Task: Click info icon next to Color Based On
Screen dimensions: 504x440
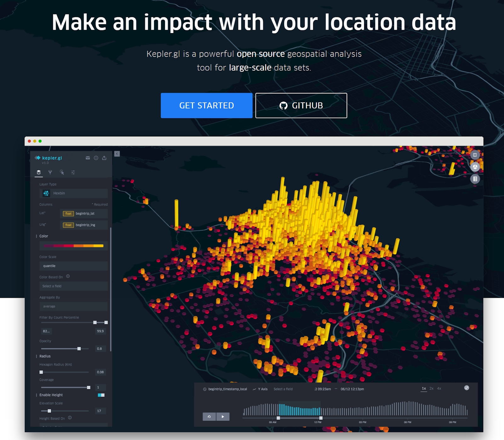Action: (68, 276)
